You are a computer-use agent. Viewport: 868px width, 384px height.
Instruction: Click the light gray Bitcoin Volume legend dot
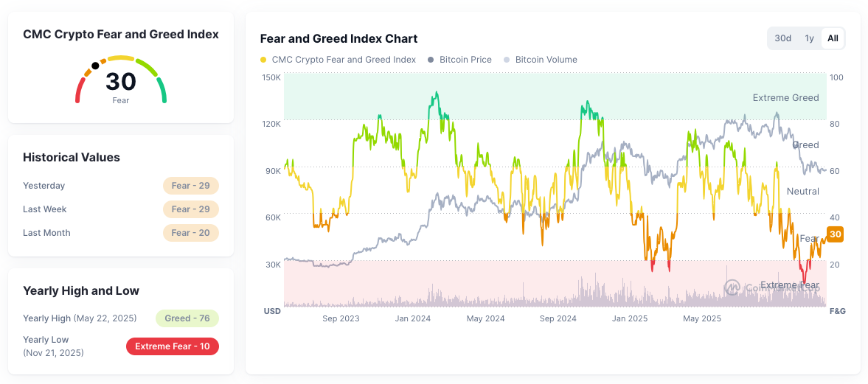(507, 60)
